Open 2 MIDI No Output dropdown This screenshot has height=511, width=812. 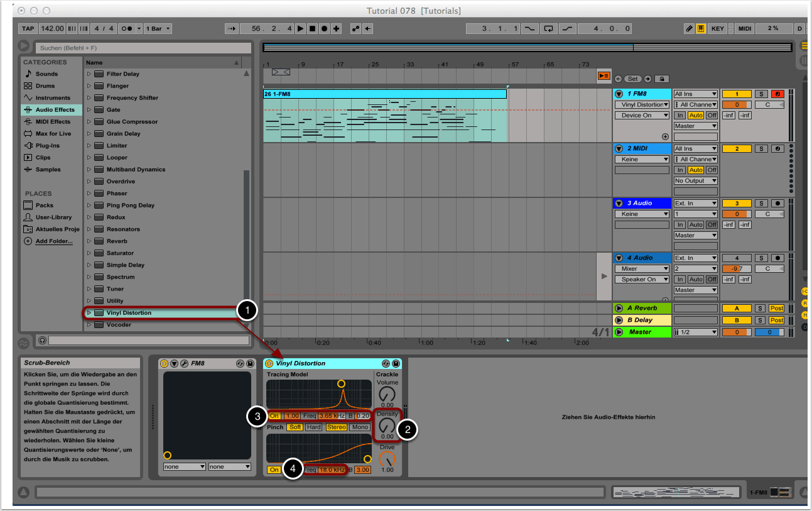click(695, 180)
